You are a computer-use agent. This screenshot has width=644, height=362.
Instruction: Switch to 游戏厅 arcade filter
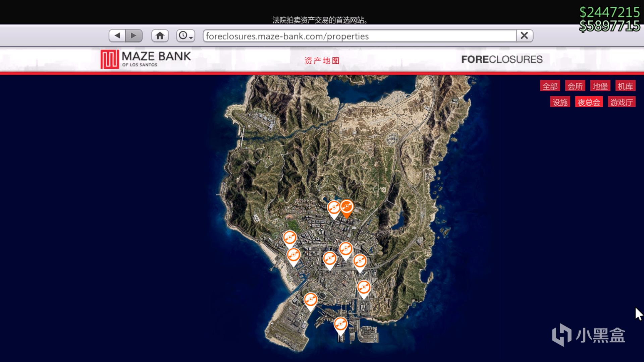point(621,102)
